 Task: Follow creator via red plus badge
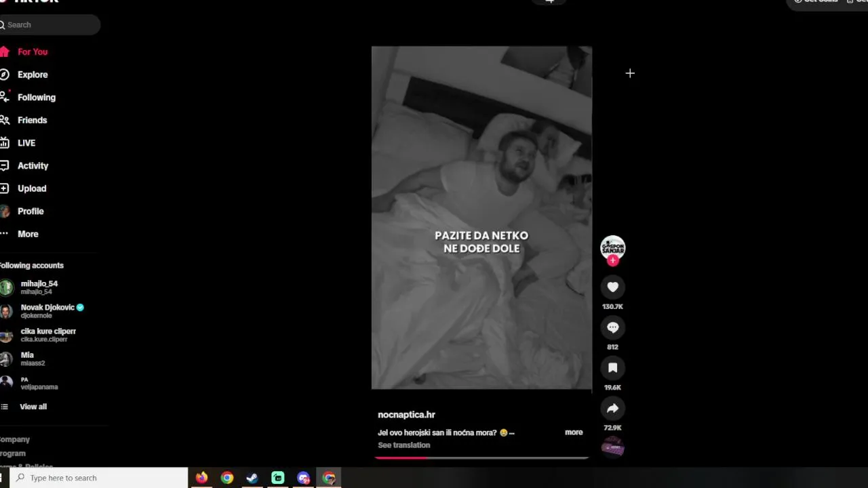(613, 261)
